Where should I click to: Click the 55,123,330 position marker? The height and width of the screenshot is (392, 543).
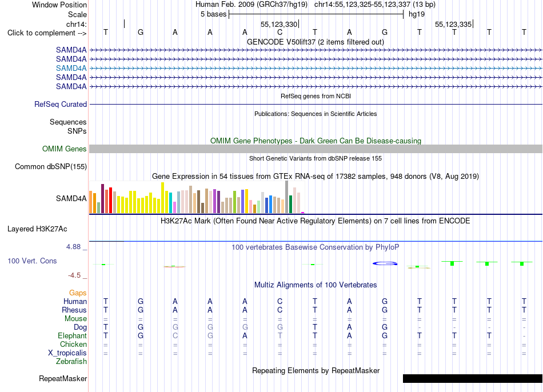pos(279,24)
